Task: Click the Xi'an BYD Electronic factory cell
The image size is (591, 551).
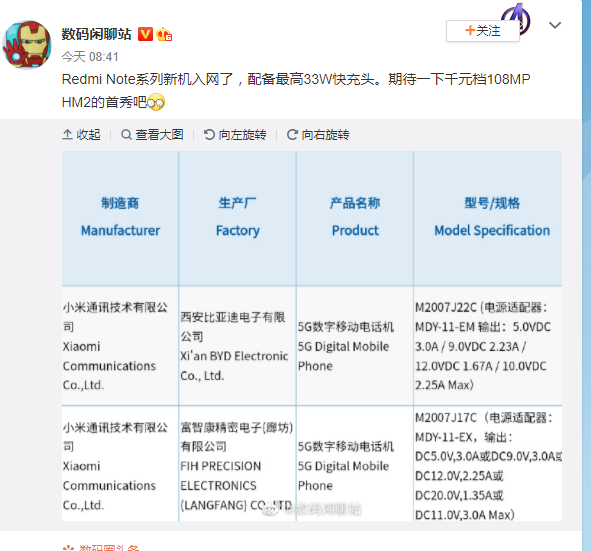Action: coord(237,346)
